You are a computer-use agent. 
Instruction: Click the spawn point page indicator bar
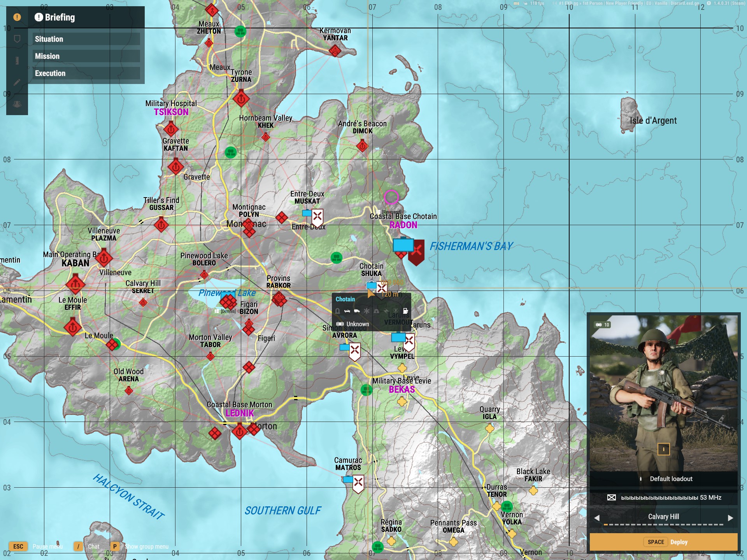pos(663,525)
